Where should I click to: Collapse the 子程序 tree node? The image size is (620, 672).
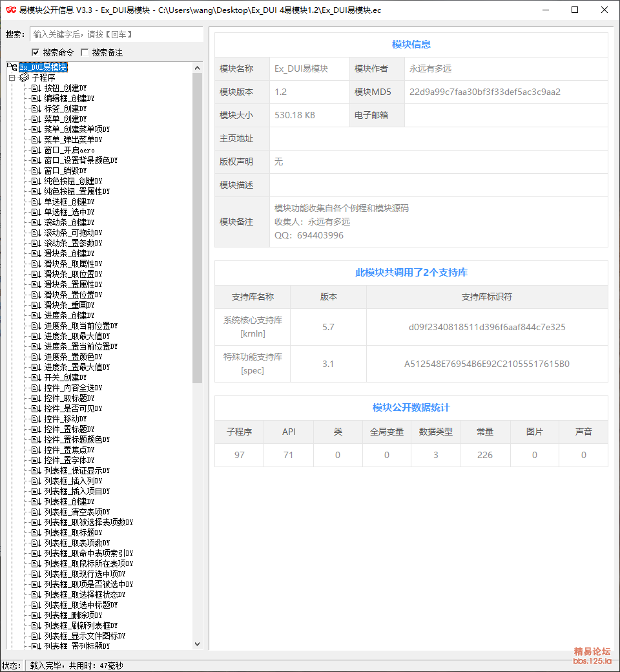point(12,78)
